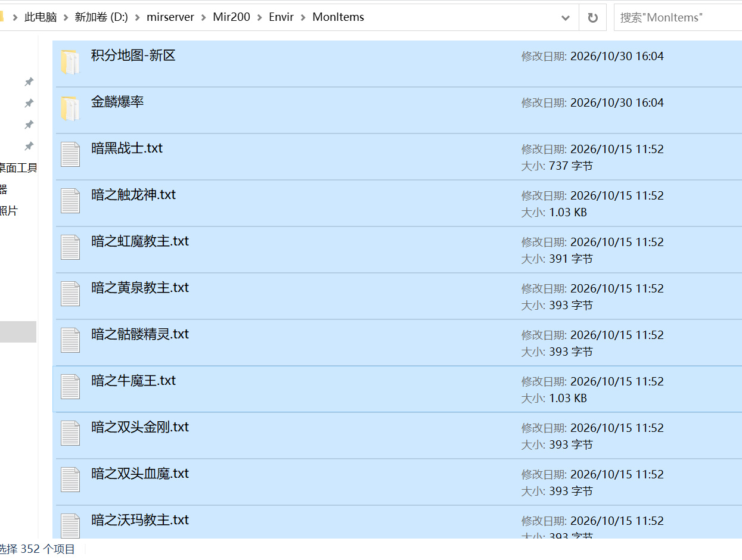This screenshot has height=560, width=742.
Task: Go to Mir200 folder in breadcrumb
Action: click(x=232, y=17)
